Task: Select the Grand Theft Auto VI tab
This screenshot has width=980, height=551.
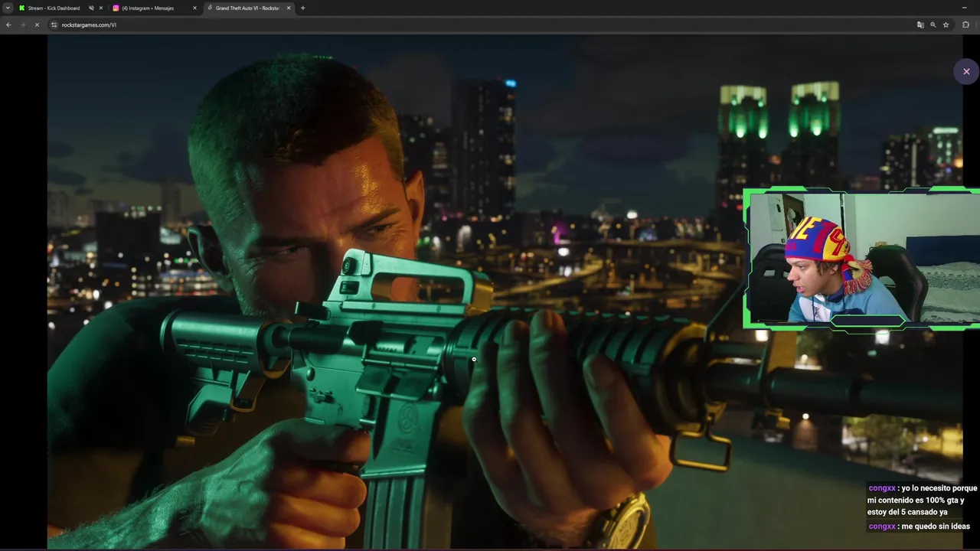Action: coord(249,8)
